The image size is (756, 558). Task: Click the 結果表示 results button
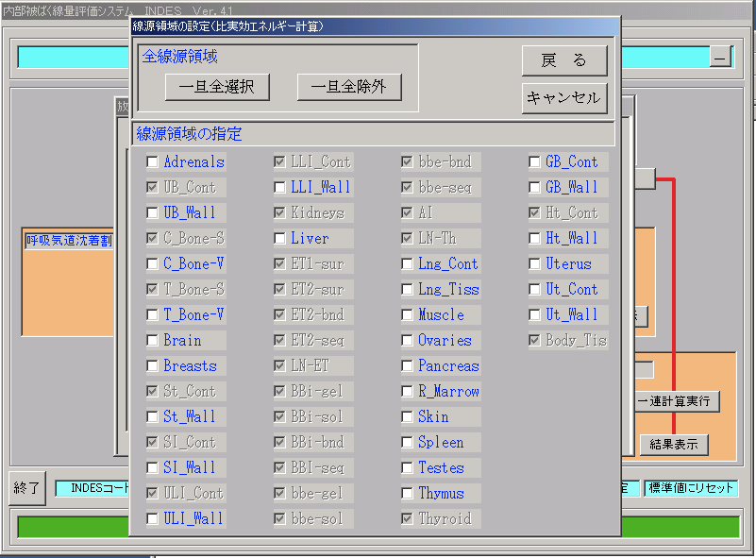673,445
